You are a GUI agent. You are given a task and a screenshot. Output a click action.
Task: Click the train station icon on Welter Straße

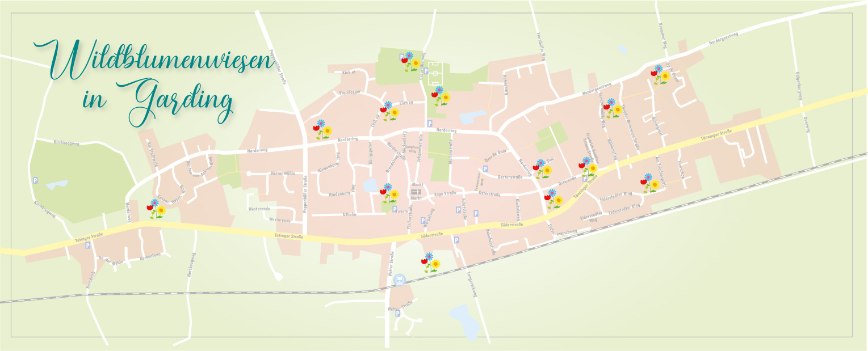click(399, 279)
